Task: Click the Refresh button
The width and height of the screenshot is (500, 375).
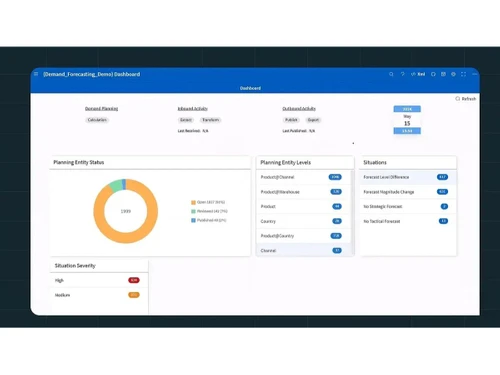Action: 466,99
